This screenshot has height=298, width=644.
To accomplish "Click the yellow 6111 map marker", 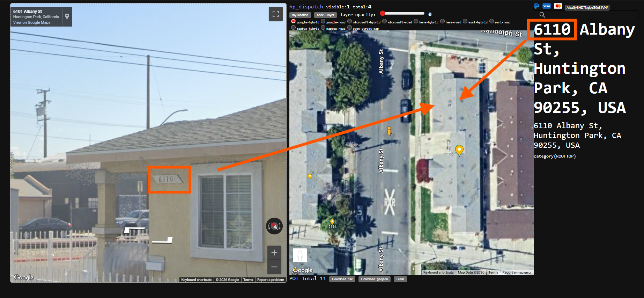I will [332, 221].
